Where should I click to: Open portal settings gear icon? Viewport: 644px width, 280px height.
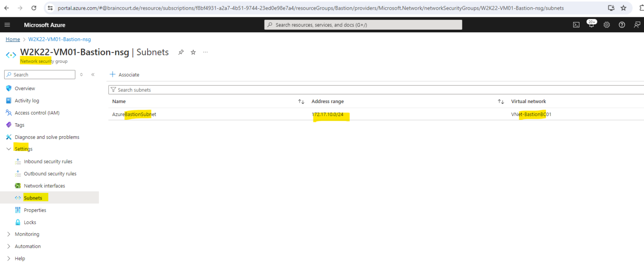point(607,25)
